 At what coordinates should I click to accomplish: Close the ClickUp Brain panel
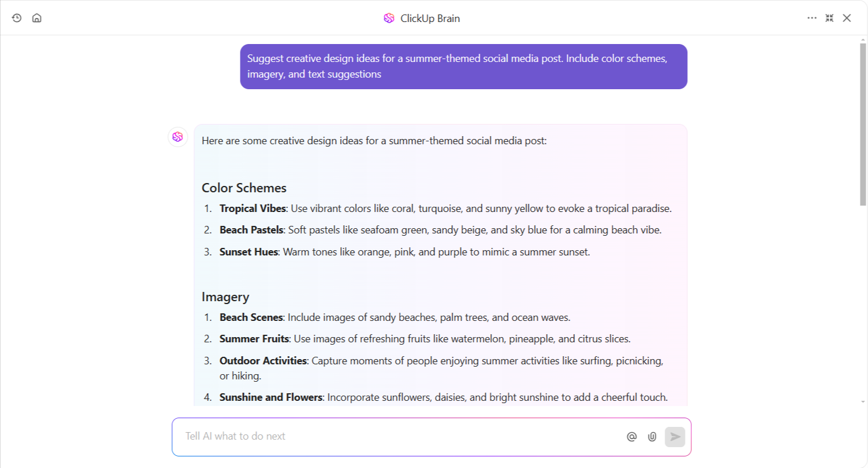[847, 18]
